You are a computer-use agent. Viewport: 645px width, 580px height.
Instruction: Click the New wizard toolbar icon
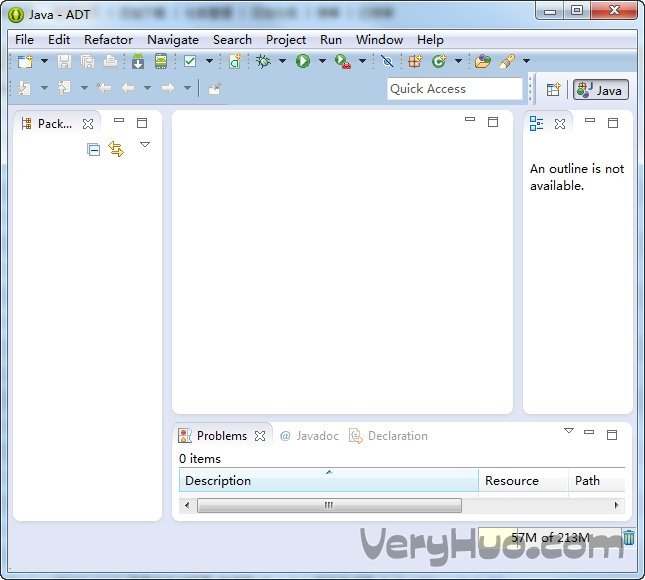(25, 61)
